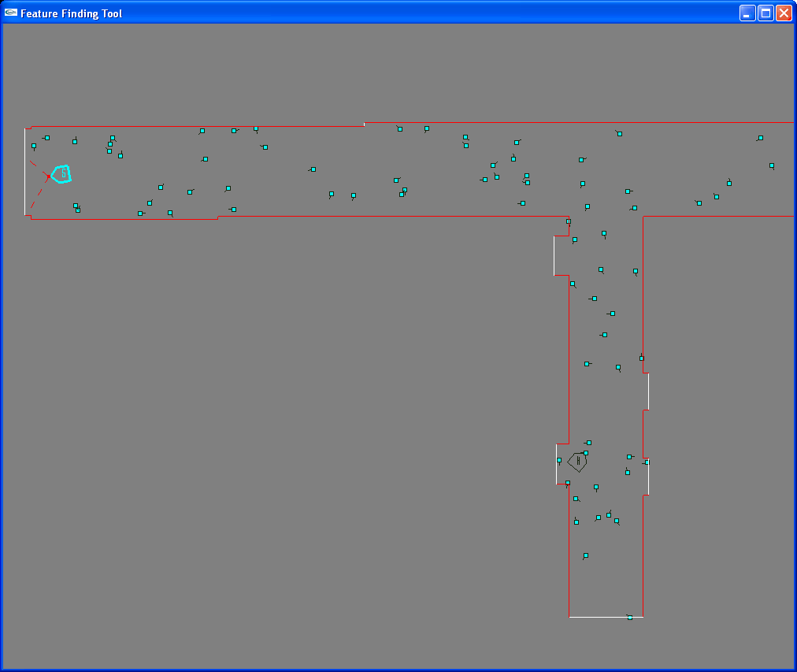Image resolution: width=797 pixels, height=672 pixels.
Task: Select the feature point touching the H marker
Action: click(586, 453)
